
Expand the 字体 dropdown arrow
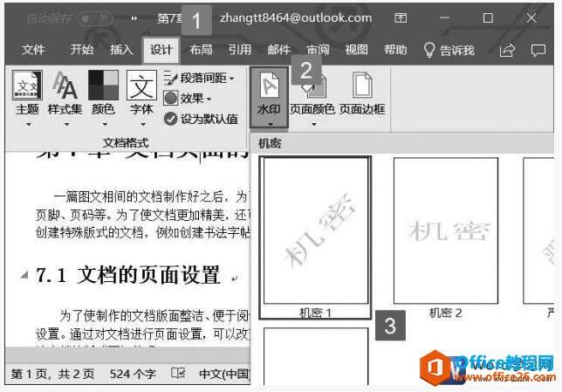[x=143, y=125]
